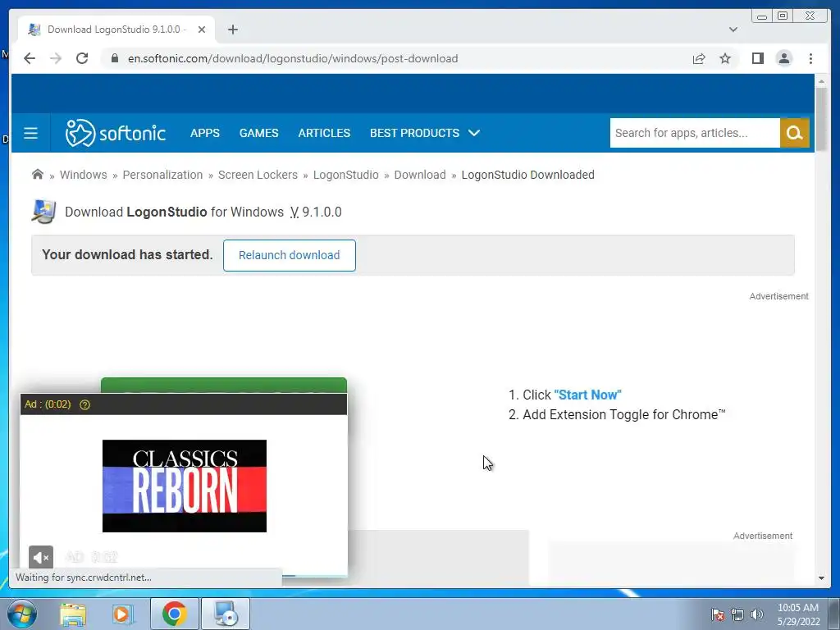
Task: Reload the Softonic page
Action: [82, 58]
